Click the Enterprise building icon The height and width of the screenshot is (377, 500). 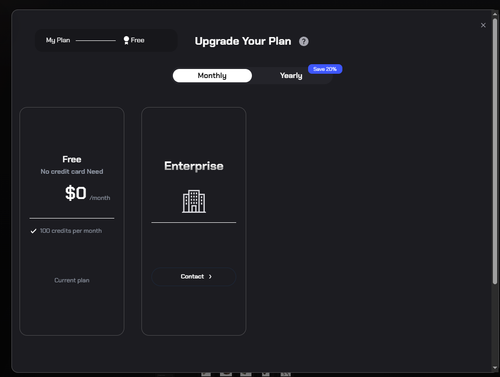tap(194, 201)
